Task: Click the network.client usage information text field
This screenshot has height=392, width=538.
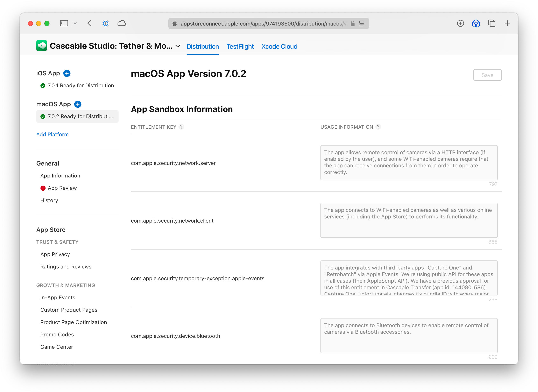Action: [x=409, y=220]
